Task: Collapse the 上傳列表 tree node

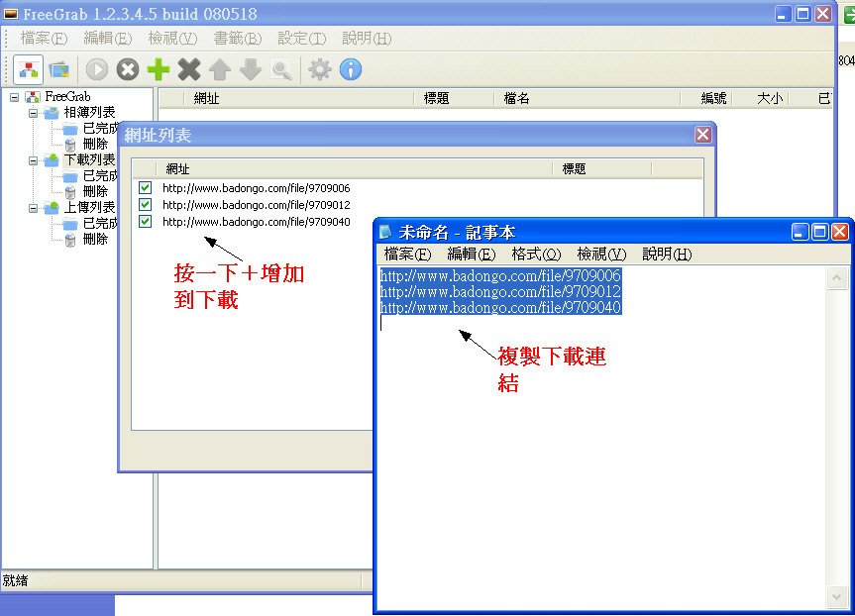Action: (34, 208)
